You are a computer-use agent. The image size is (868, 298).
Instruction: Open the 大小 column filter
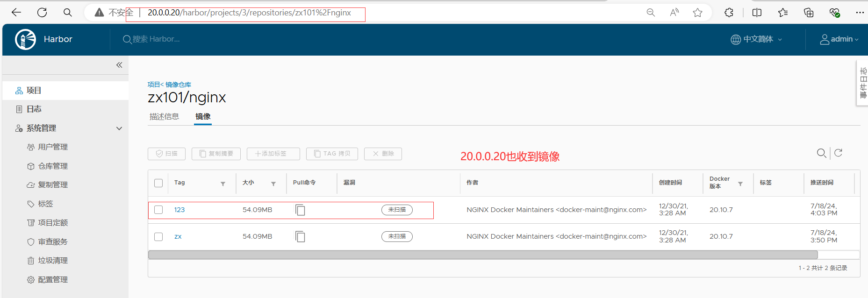point(273,184)
